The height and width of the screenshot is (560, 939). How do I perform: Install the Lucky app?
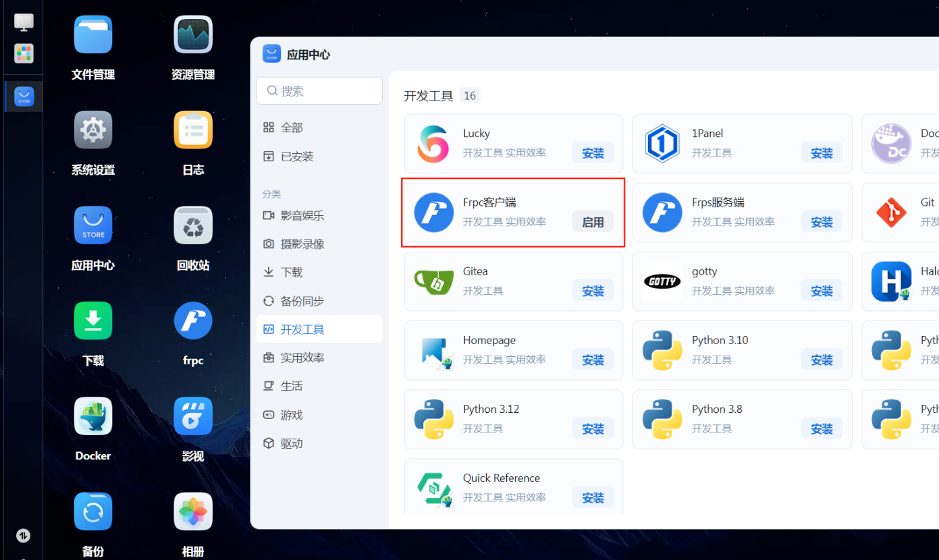click(x=593, y=153)
